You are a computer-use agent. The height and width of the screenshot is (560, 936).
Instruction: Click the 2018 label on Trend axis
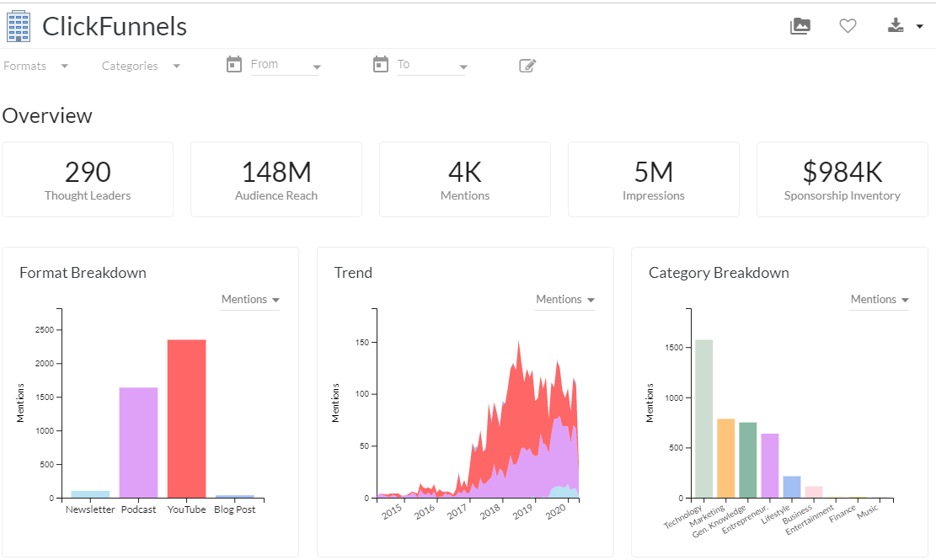coord(490,512)
